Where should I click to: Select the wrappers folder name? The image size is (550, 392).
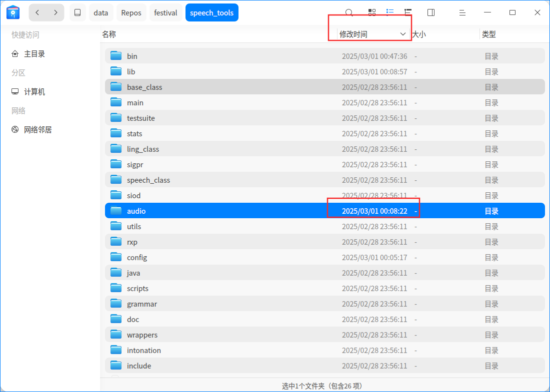pos(142,335)
